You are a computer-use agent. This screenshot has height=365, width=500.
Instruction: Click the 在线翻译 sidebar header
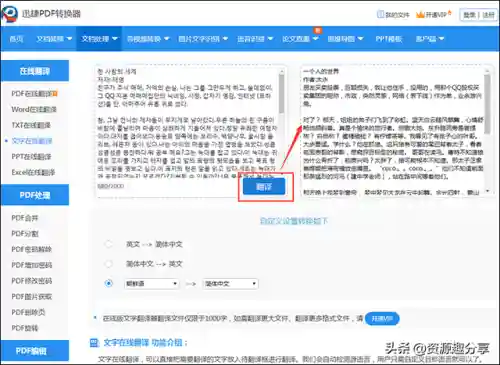coord(35,71)
